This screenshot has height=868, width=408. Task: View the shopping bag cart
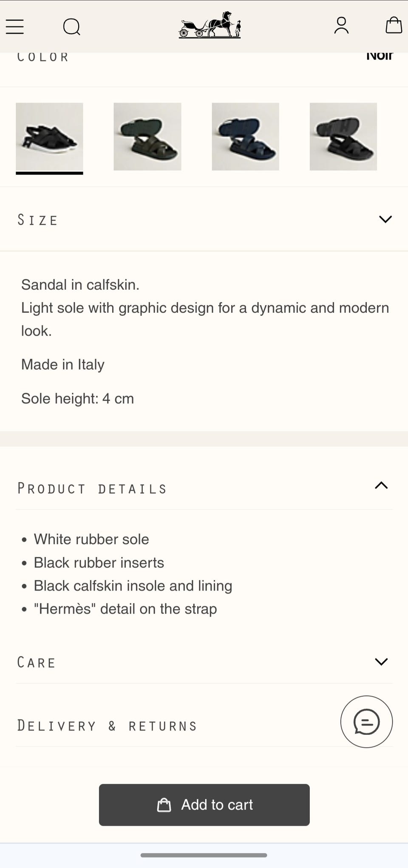(394, 25)
